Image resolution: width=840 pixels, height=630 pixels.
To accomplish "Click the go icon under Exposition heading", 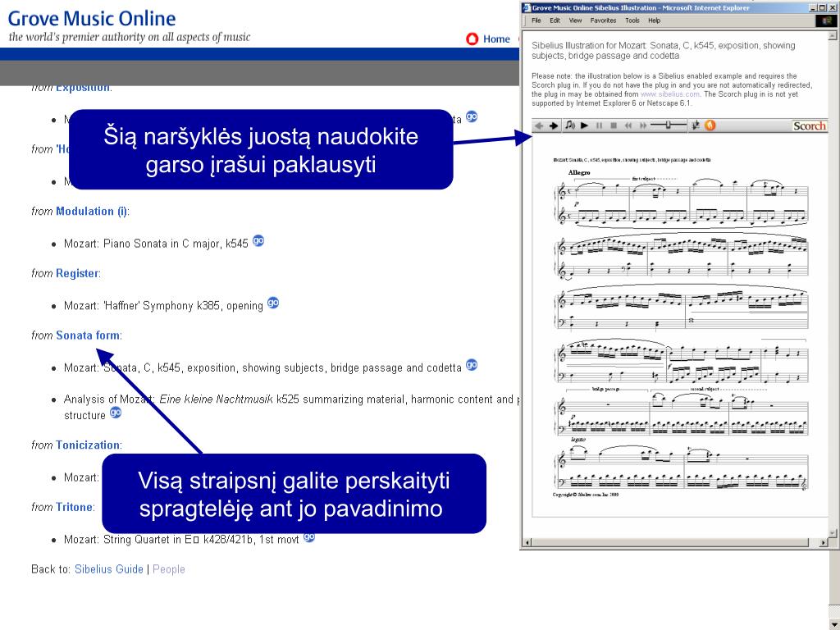I will 472,116.
